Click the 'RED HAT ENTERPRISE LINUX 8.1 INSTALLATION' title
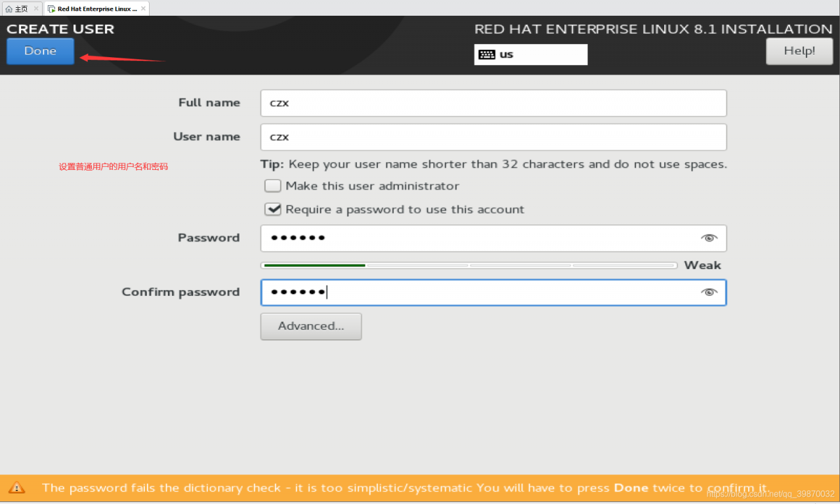Viewport: 840px width, 504px height. coord(653,29)
